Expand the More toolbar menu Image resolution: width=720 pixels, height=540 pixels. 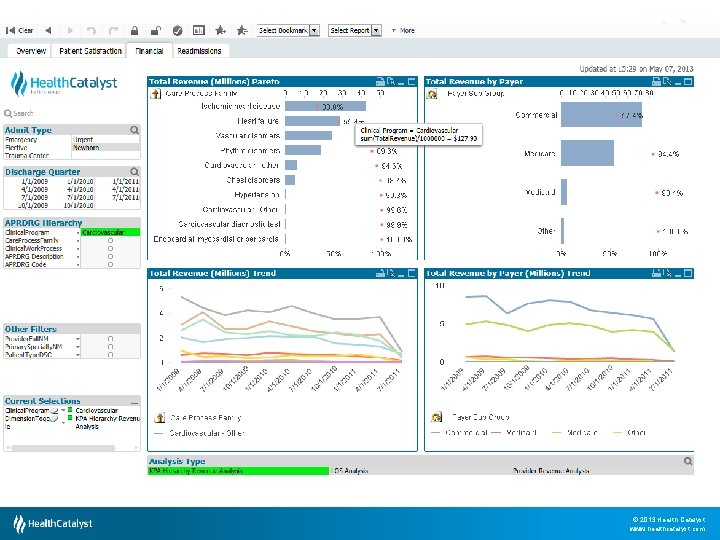[403, 30]
